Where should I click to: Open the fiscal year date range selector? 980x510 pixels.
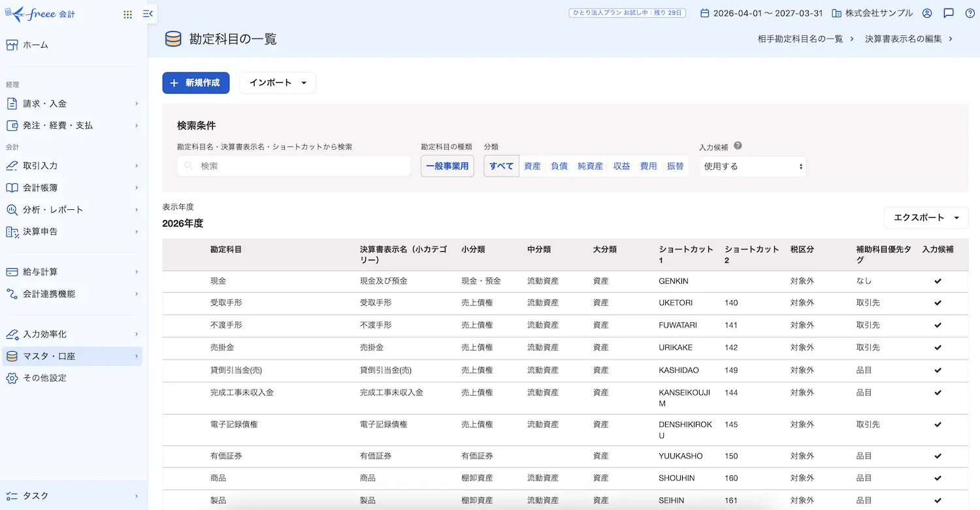click(x=761, y=13)
